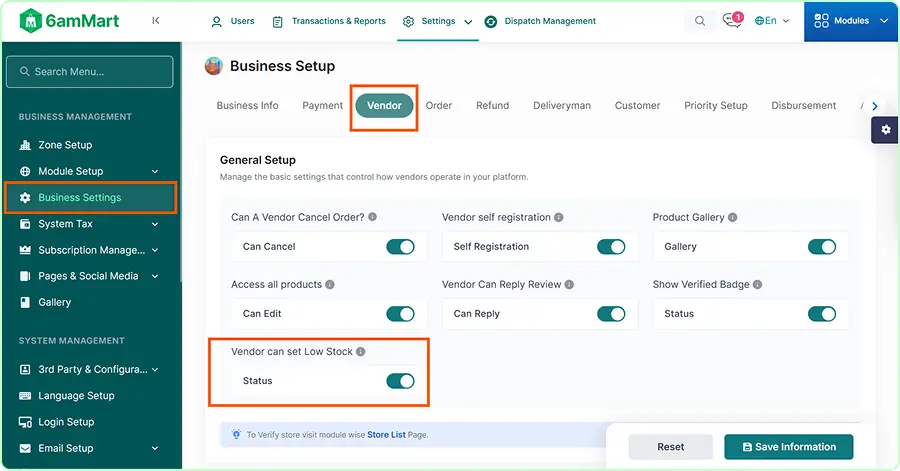Expand Email Setup submenu chevron

point(155,449)
